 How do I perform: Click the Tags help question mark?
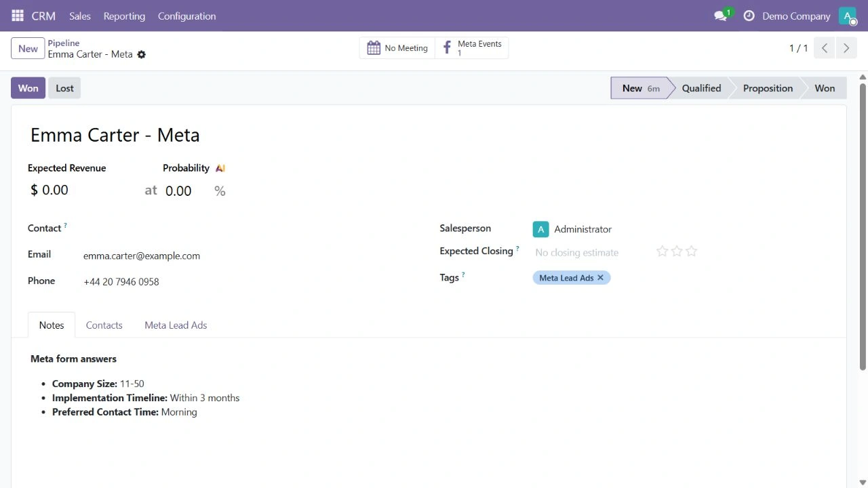click(x=463, y=274)
